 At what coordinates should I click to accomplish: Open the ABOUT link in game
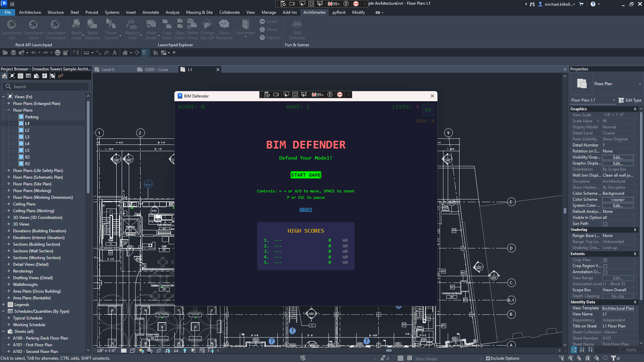(306, 209)
